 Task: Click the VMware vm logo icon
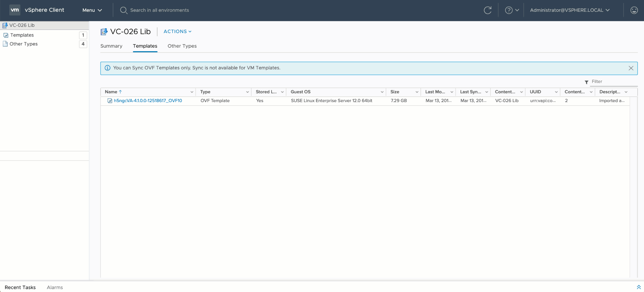pos(15,10)
